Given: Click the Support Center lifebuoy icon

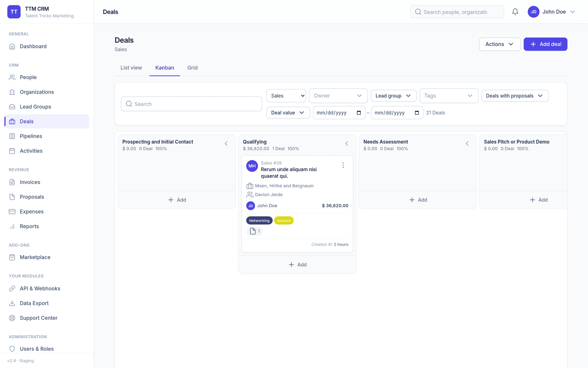Looking at the screenshot, I should pos(12,318).
